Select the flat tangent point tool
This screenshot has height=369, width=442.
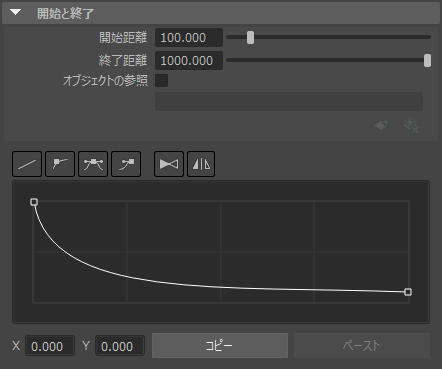click(60, 164)
